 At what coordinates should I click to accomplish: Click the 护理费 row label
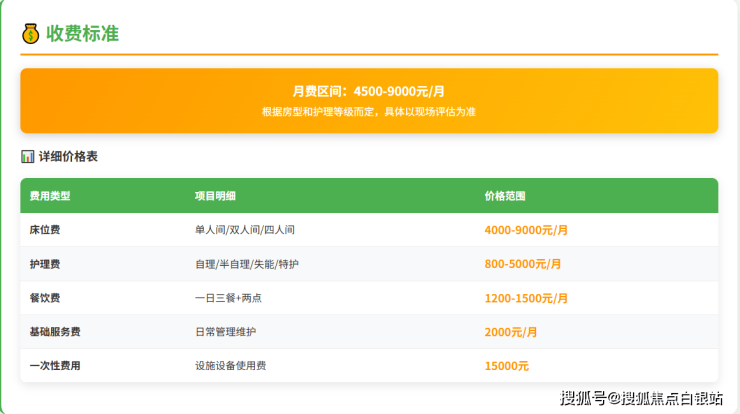pos(45,264)
